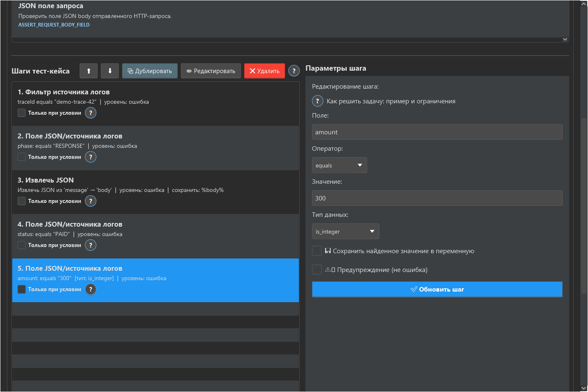Click scrollbar up arrow at top right
This screenshot has width=588, height=392.
coord(584,4)
